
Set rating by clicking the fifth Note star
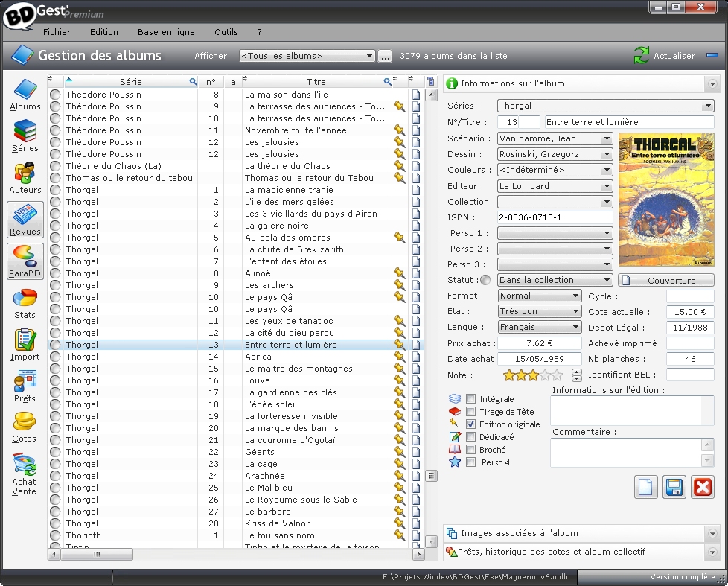click(557, 375)
